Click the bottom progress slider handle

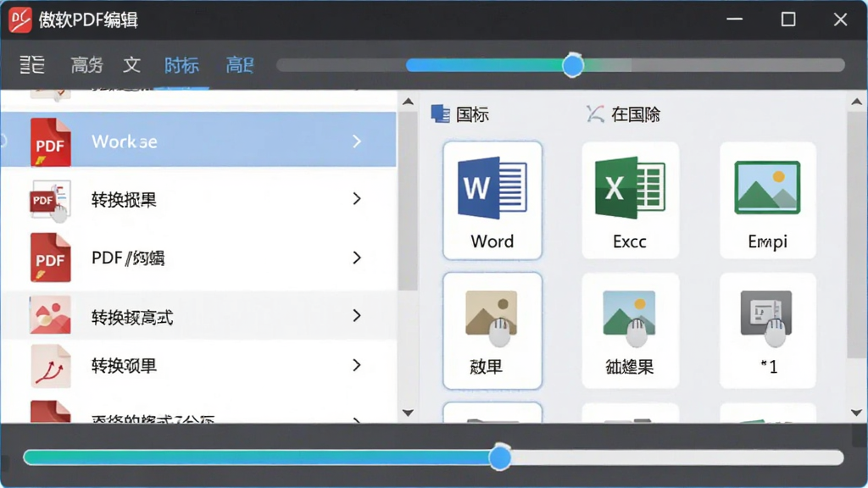[x=500, y=457]
